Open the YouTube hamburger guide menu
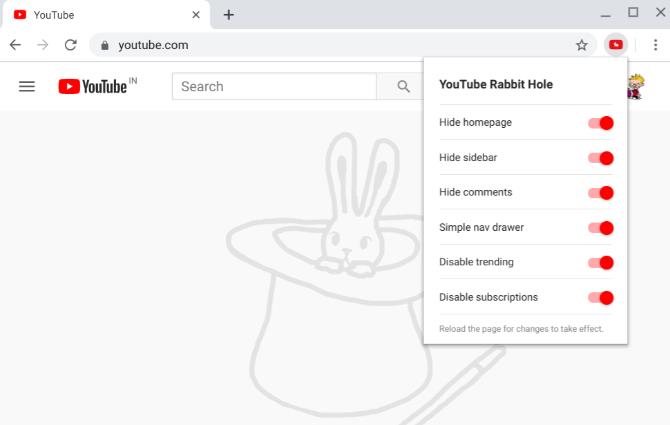Viewport: 670px width, 425px height. tap(27, 87)
